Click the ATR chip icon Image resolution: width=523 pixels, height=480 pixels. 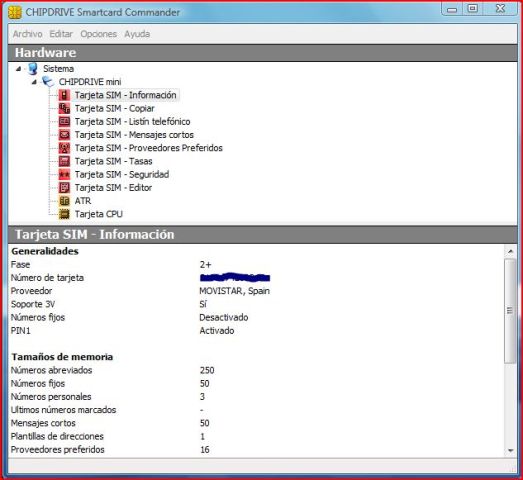(64, 201)
